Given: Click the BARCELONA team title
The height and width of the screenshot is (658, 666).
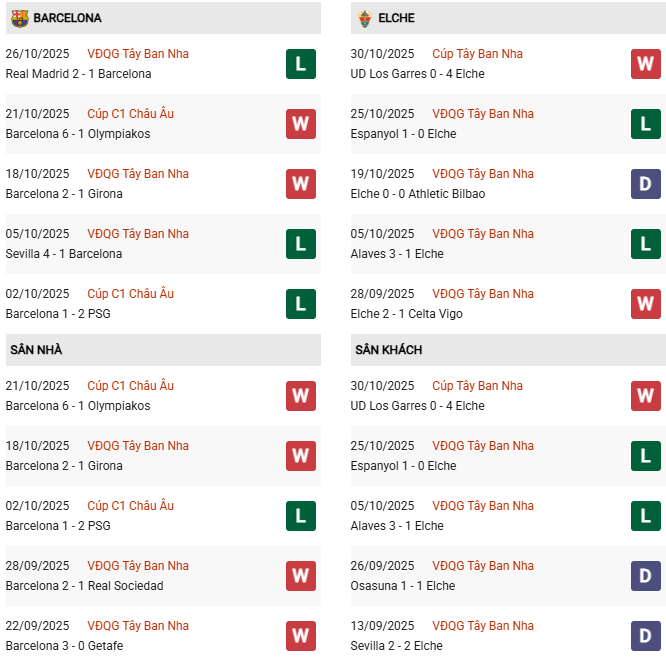Looking at the screenshot, I should click(67, 18).
